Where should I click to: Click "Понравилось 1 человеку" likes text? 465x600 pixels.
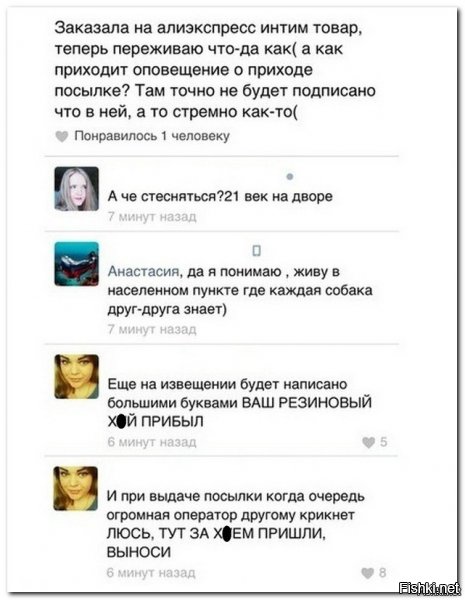click(152, 136)
